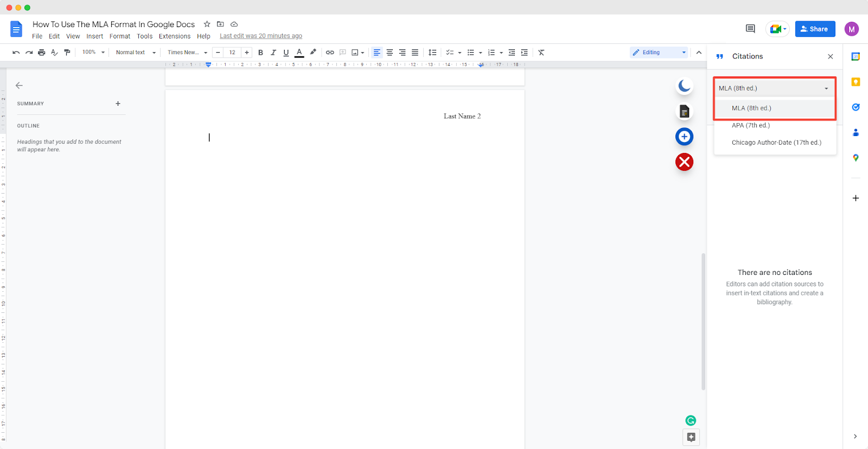This screenshot has height=449, width=868.
Task: Open the Normal text styles dropdown
Action: pos(136,53)
